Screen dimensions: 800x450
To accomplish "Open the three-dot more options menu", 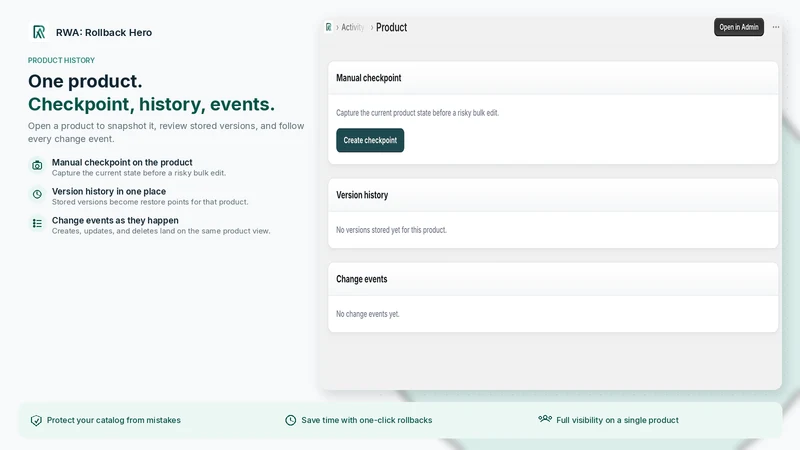I will pyautogui.click(x=776, y=27).
